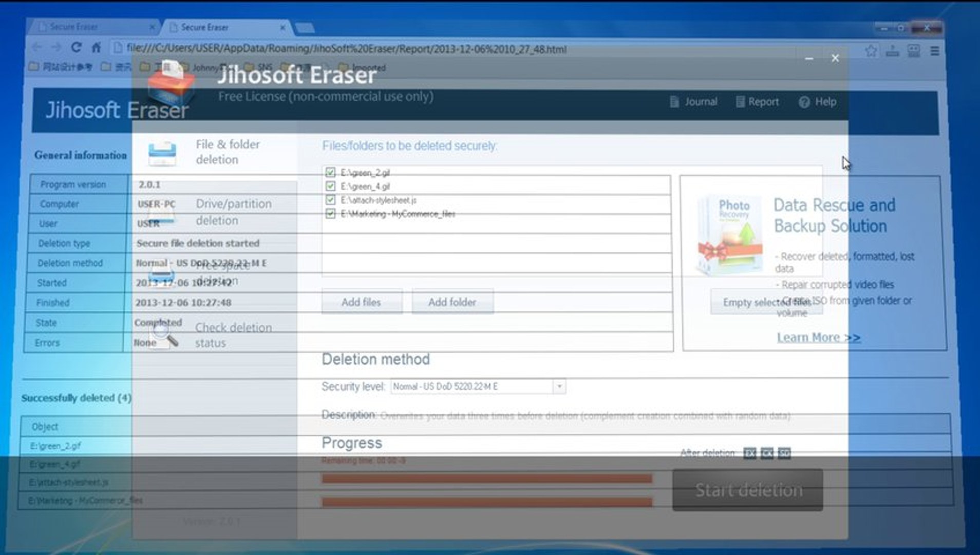Viewport: 980px width, 555px height.
Task: Click the upper orange progress bar
Action: click(487, 479)
